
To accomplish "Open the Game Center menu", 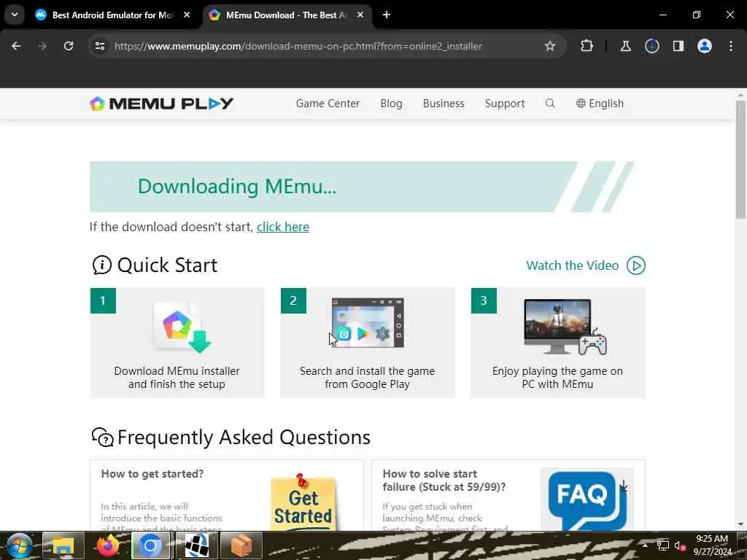I will tap(328, 104).
